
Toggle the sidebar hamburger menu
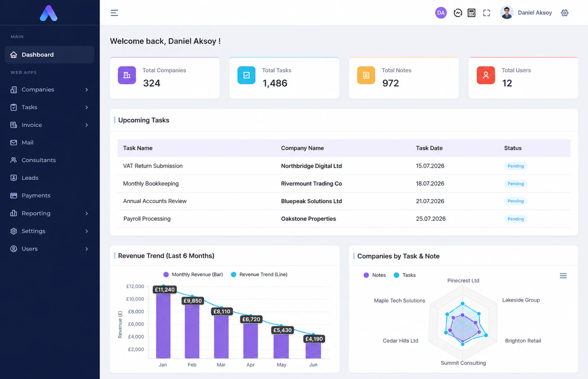tap(114, 13)
